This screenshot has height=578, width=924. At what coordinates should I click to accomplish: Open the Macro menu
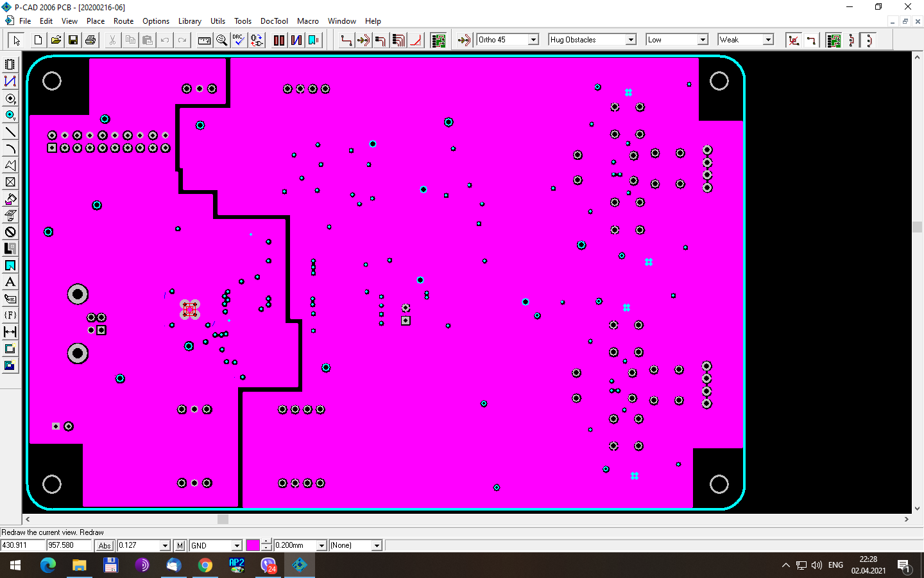(x=308, y=21)
